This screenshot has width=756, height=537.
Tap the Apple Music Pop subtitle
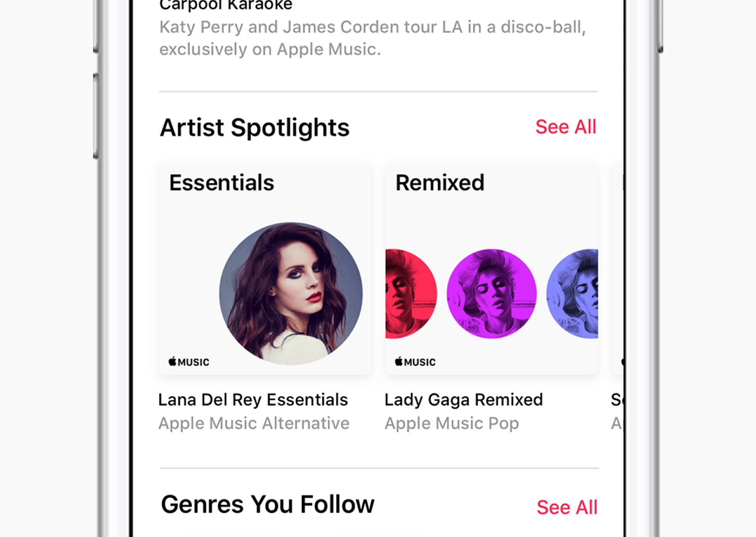point(452,423)
